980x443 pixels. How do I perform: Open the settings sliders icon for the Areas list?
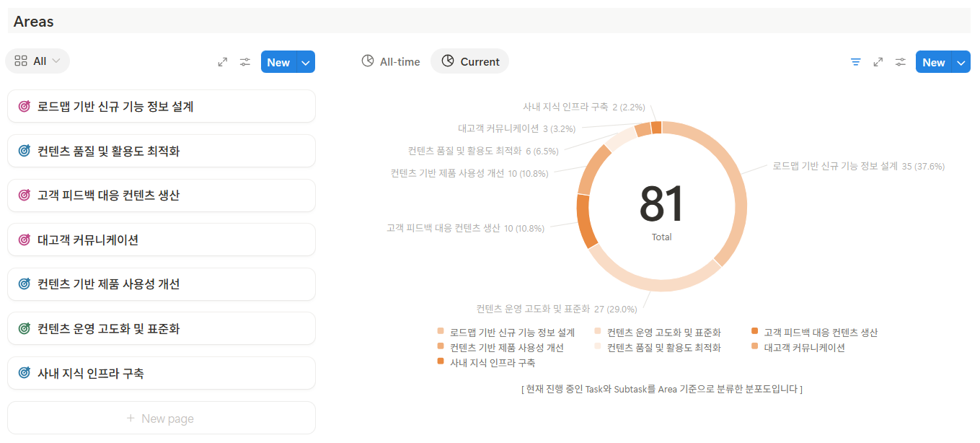pyautogui.click(x=245, y=62)
